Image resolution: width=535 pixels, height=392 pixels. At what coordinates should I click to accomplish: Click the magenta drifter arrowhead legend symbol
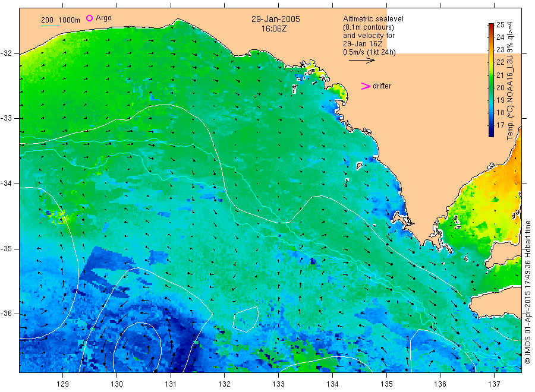click(366, 86)
